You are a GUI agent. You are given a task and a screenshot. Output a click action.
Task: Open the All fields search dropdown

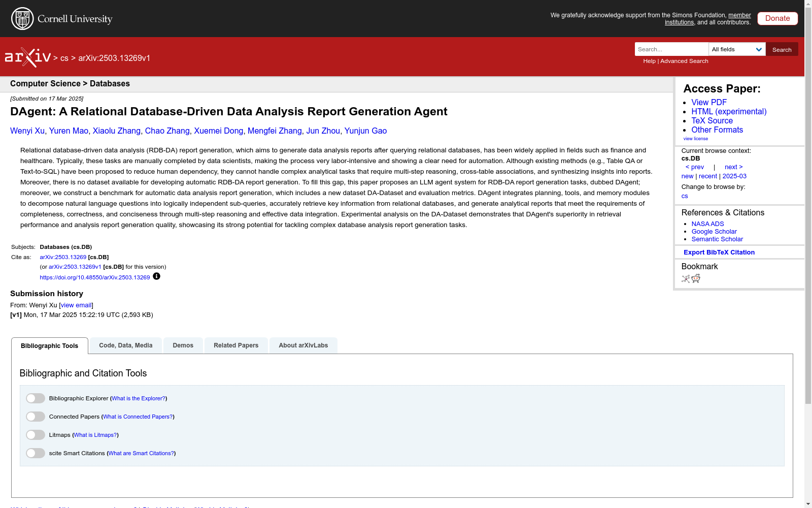737,49
